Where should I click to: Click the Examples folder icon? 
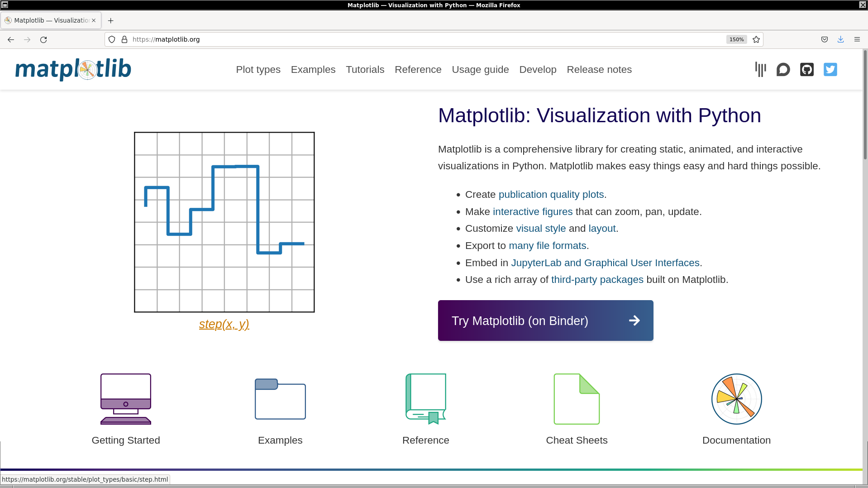click(x=280, y=399)
